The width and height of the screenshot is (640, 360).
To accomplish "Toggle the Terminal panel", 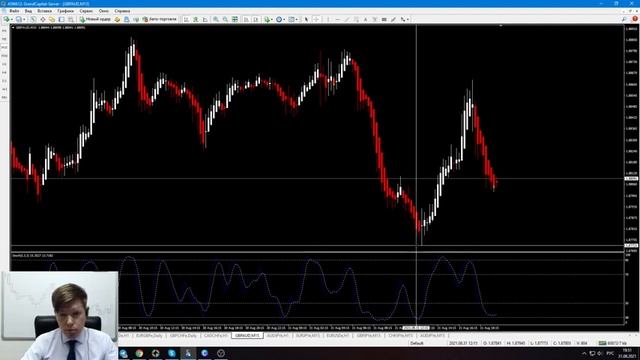I will (x=61, y=19).
